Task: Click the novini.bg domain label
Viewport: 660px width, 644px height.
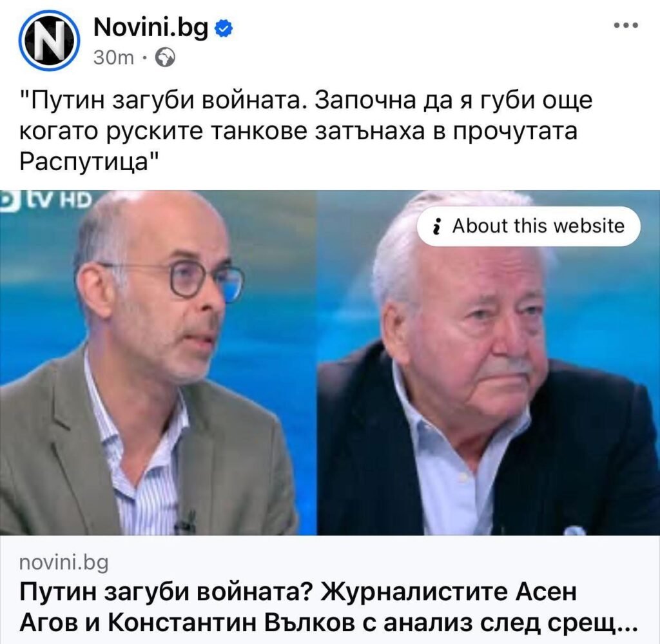Action: pyautogui.click(x=64, y=563)
